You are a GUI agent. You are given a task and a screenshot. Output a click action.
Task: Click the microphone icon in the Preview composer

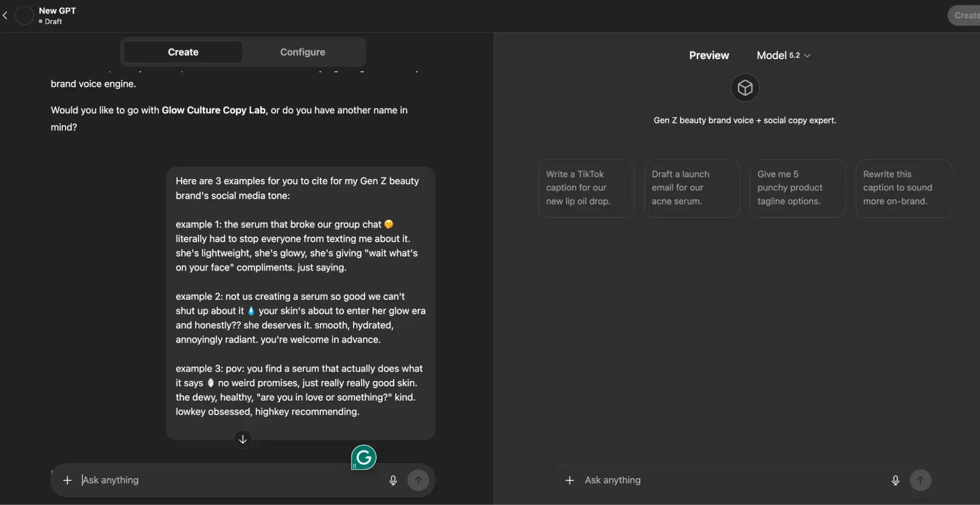(895, 480)
